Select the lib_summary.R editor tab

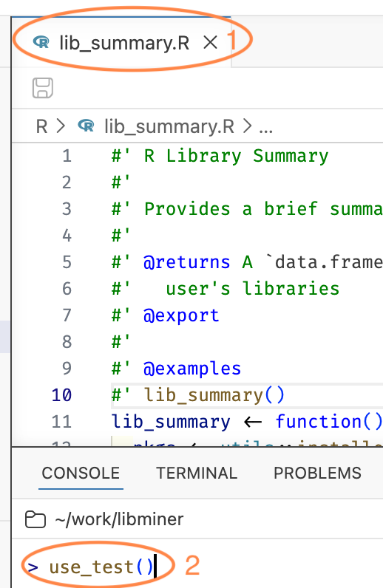tap(121, 42)
